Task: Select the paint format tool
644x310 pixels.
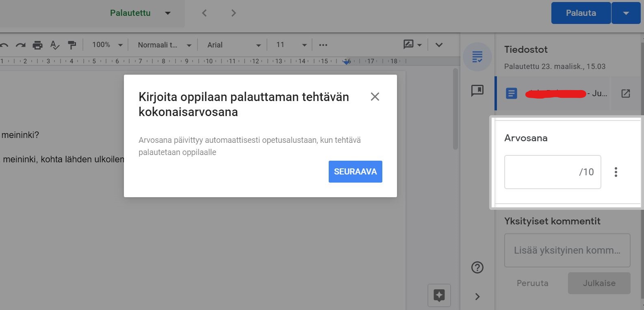Action: point(72,45)
